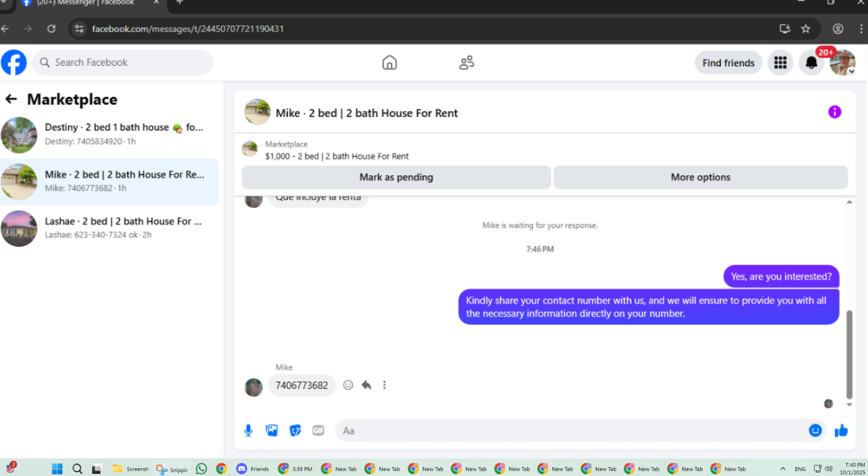Click Lashae's listing thumbnail
Screen dimensions: 868x476
click(19, 228)
